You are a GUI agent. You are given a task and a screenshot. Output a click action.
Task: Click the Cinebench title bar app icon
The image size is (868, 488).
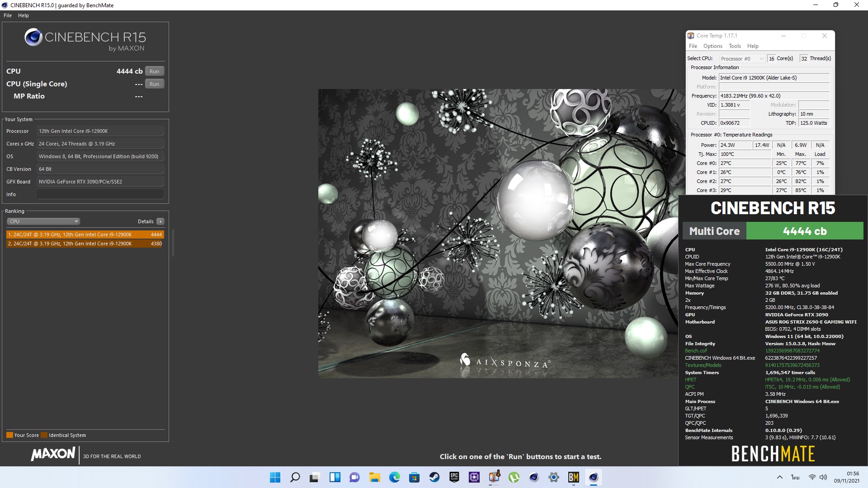point(5,5)
